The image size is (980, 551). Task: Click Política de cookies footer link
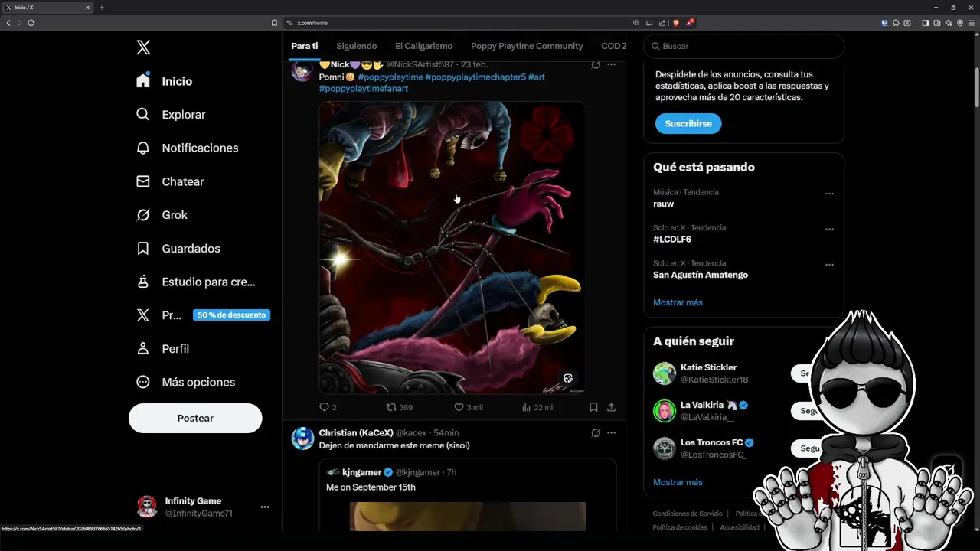[680, 527]
